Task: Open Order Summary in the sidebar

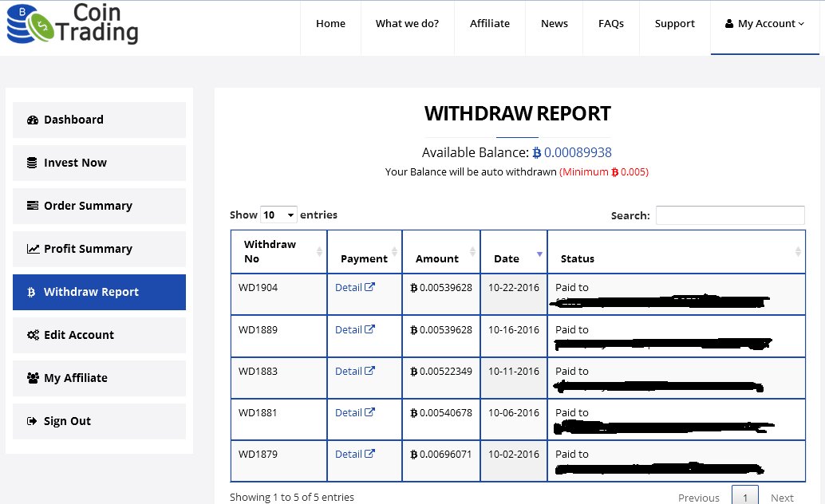Action: click(99, 206)
